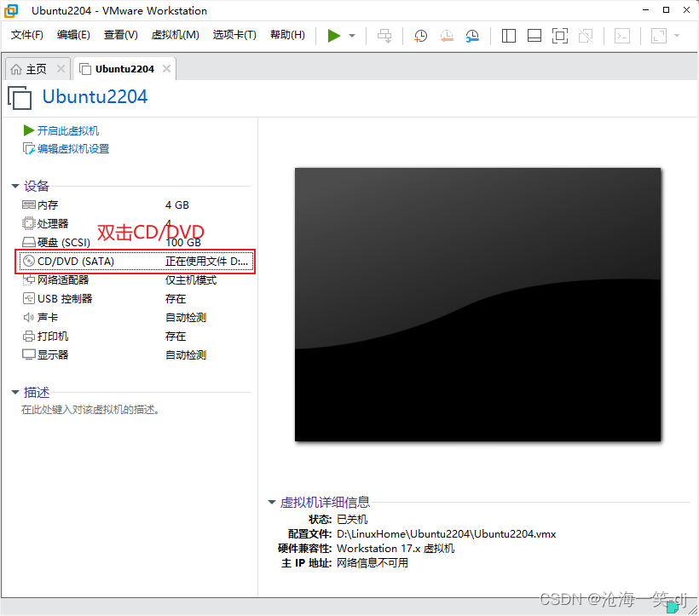Image resolution: width=699 pixels, height=616 pixels.
Task: Click the virtual machine screen preview
Action: click(477, 305)
